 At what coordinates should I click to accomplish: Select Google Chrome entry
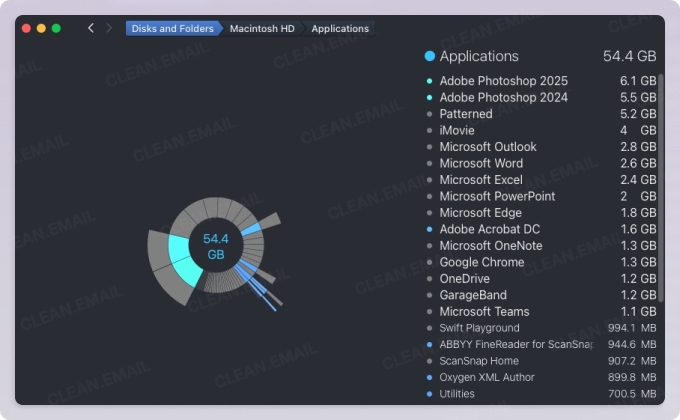click(x=541, y=262)
